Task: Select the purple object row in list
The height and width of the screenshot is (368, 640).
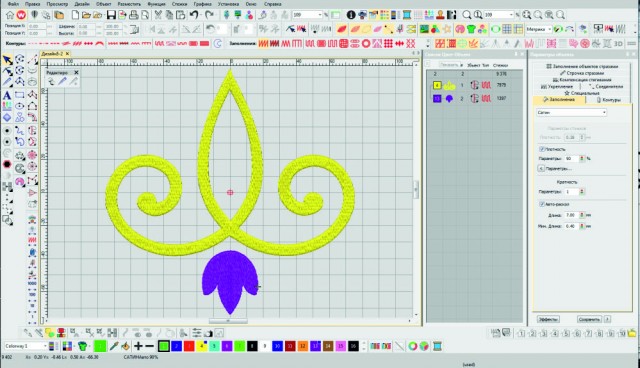Action: (x=474, y=98)
